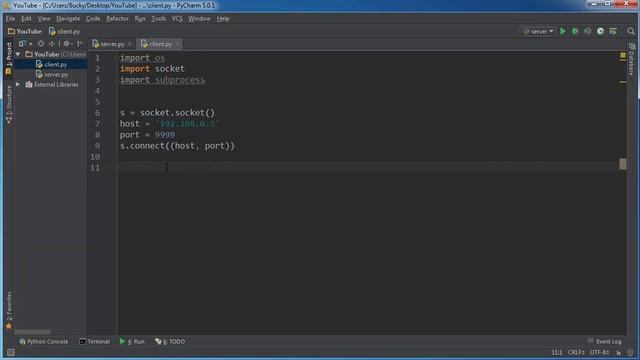Open the TODO tool window
640x360 pixels.
click(x=170, y=341)
